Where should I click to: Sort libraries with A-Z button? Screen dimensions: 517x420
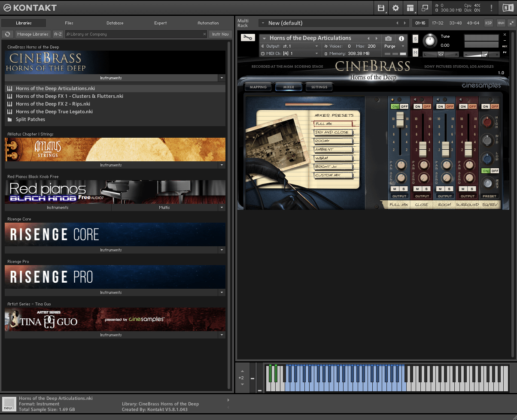tap(58, 34)
